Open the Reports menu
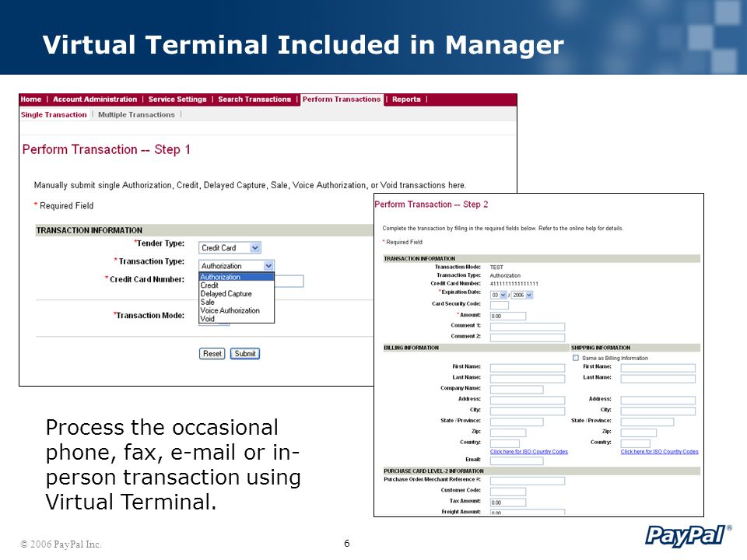Viewport: 747px width, 560px height. (406, 99)
